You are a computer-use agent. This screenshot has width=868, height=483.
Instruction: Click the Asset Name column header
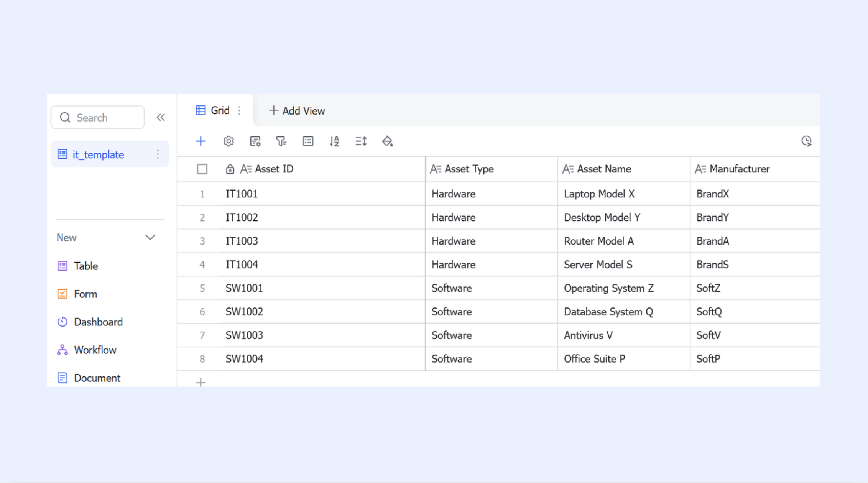(x=624, y=169)
